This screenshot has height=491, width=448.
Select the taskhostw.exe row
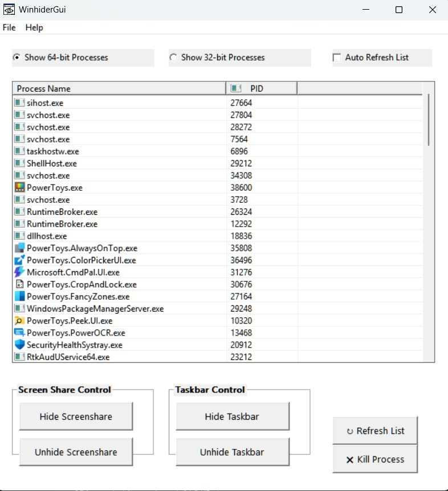pos(218,152)
